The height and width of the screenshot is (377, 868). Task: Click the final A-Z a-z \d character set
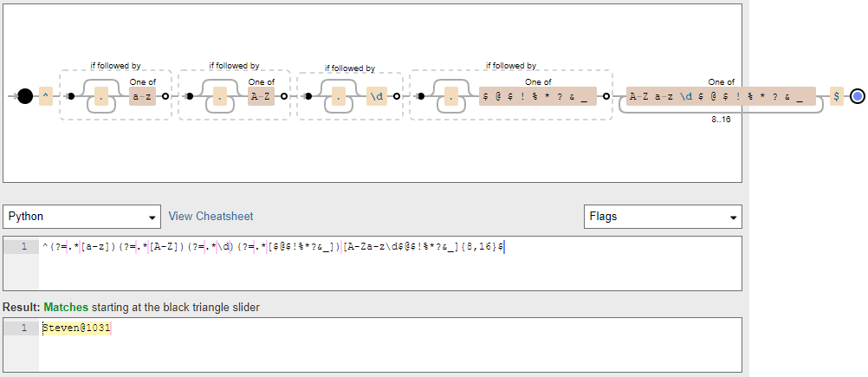pos(721,96)
